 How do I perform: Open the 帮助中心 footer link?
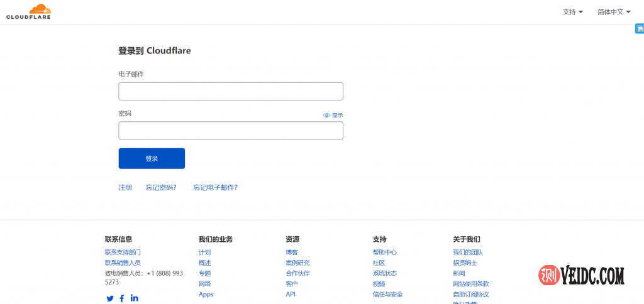(385, 252)
